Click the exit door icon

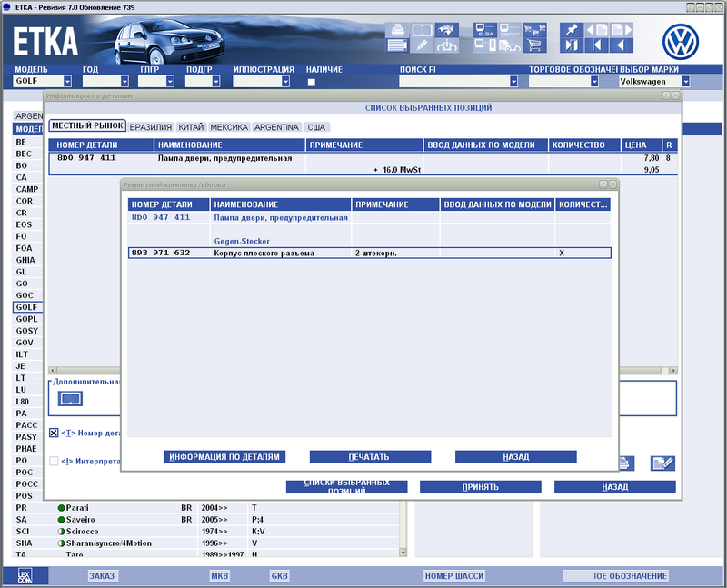[572, 45]
